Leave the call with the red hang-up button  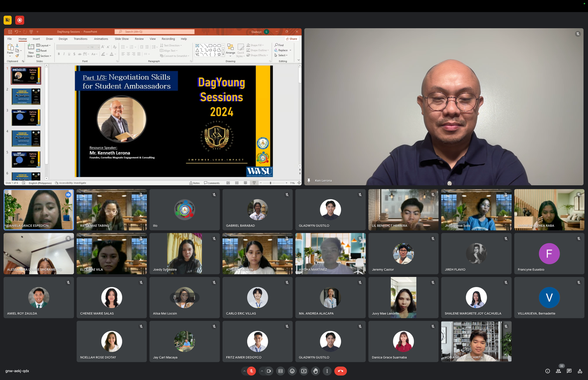coord(340,371)
